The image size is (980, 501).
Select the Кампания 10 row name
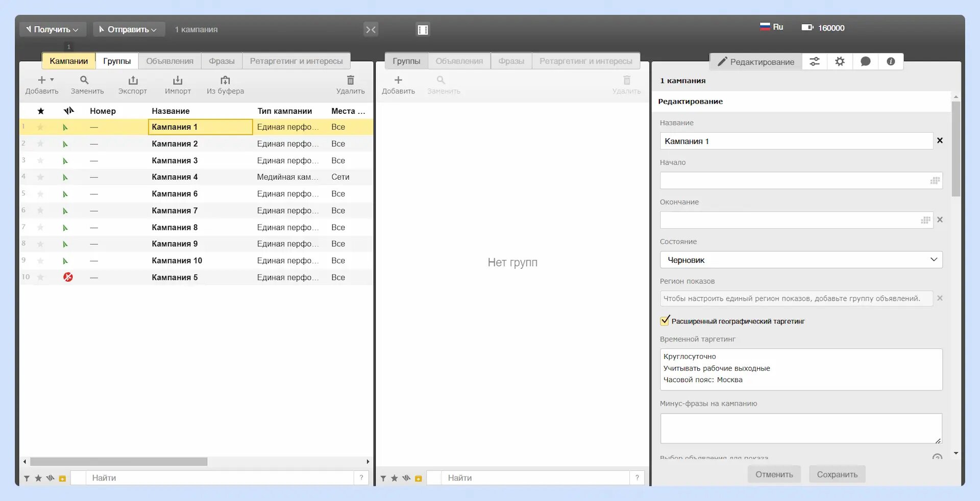pos(177,261)
